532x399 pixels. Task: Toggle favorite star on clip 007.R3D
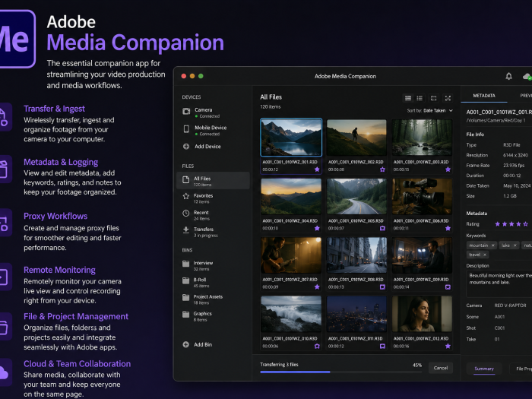[317, 287]
